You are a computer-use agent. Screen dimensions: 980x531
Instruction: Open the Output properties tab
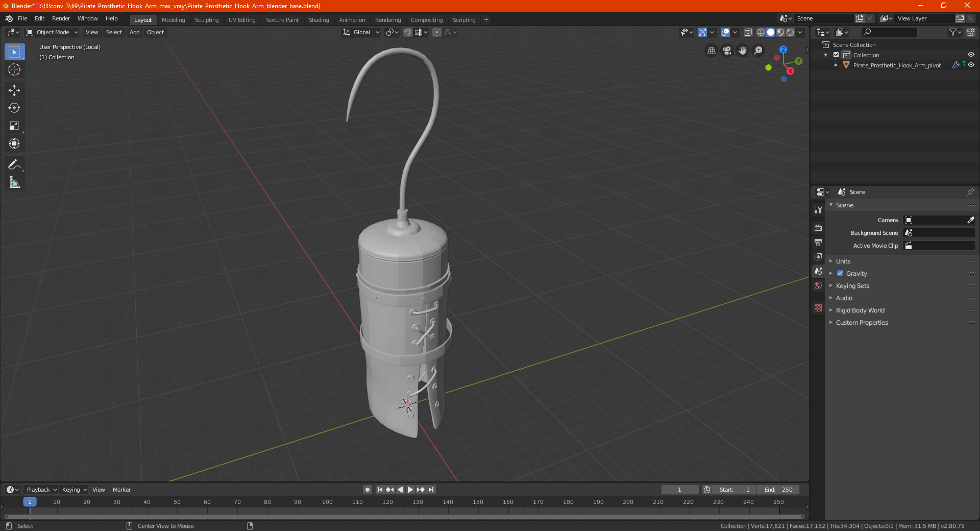coord(818,242)
